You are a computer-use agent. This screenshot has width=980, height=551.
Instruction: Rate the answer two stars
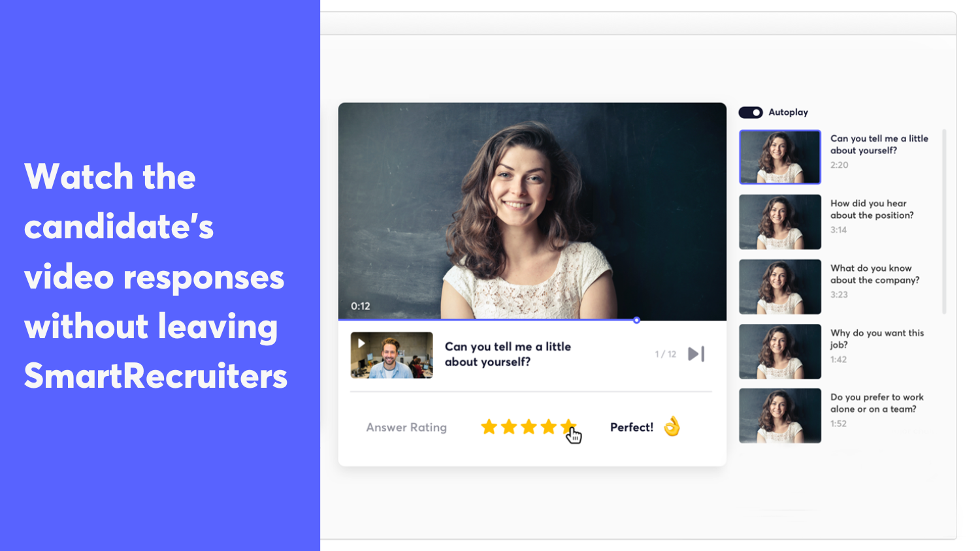coord(509,428)
